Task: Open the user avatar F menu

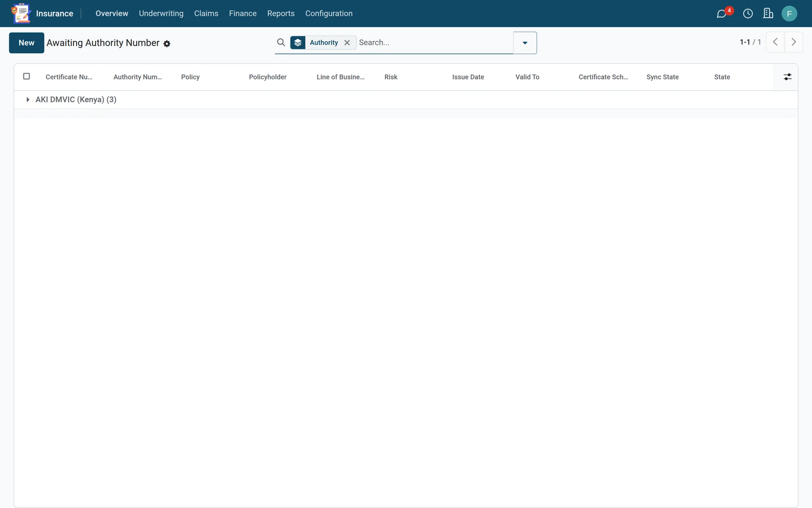Action: pos(789,14)
